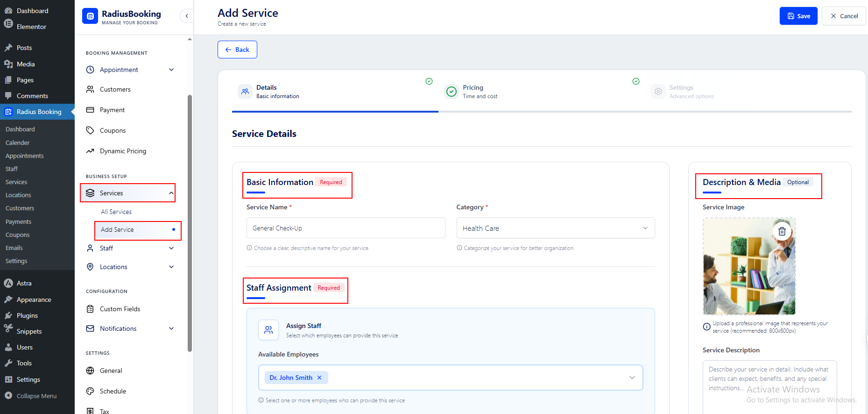Image resolution: width=868 pixels, height=414 pixels.
Task: Expand the Staff submenu chevron
Action: click(171, 248)
